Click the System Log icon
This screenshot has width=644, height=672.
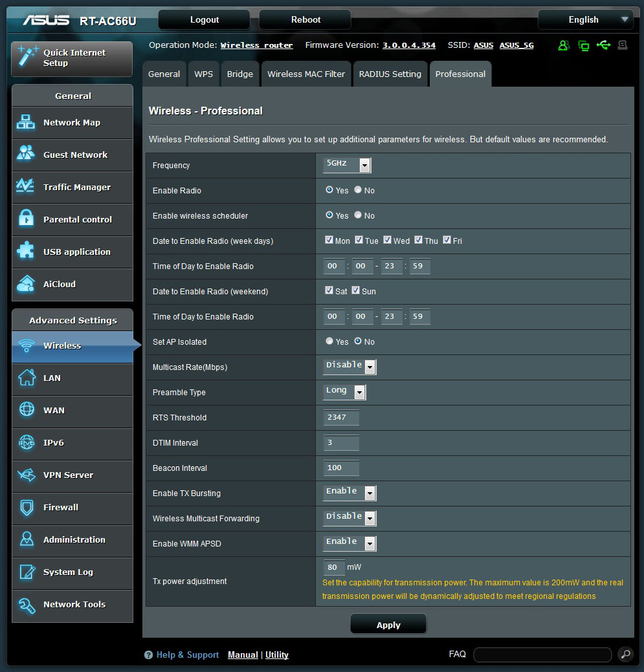coord(27,572)
